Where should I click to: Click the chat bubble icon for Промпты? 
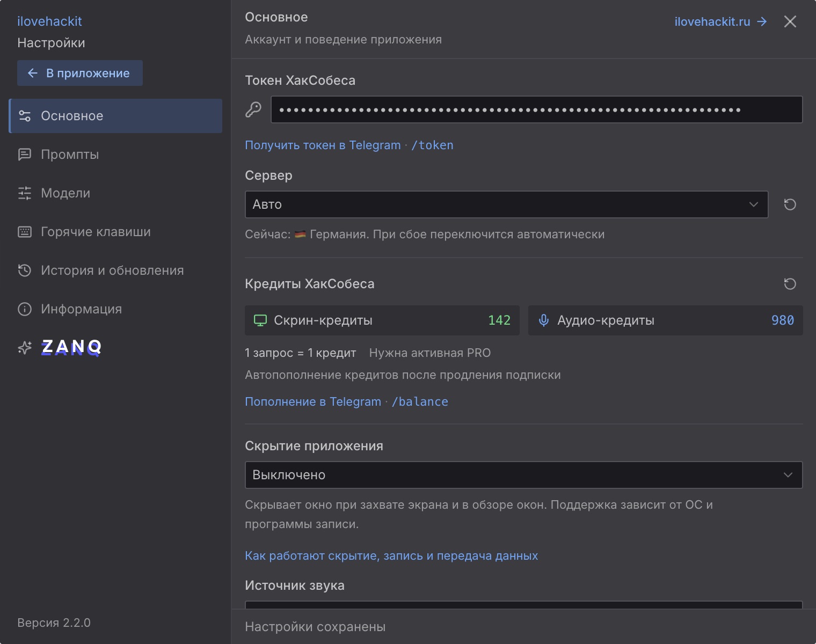coord(25,155)
